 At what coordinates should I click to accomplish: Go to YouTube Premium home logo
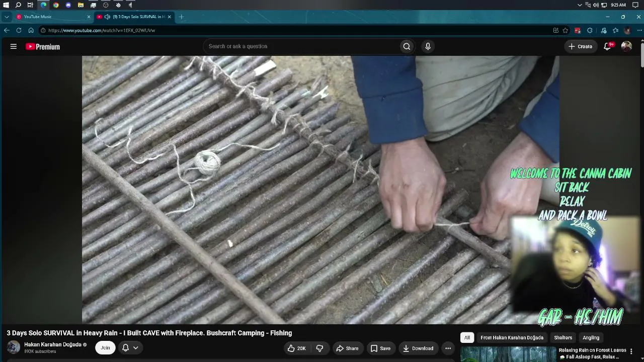pos(43,47)
